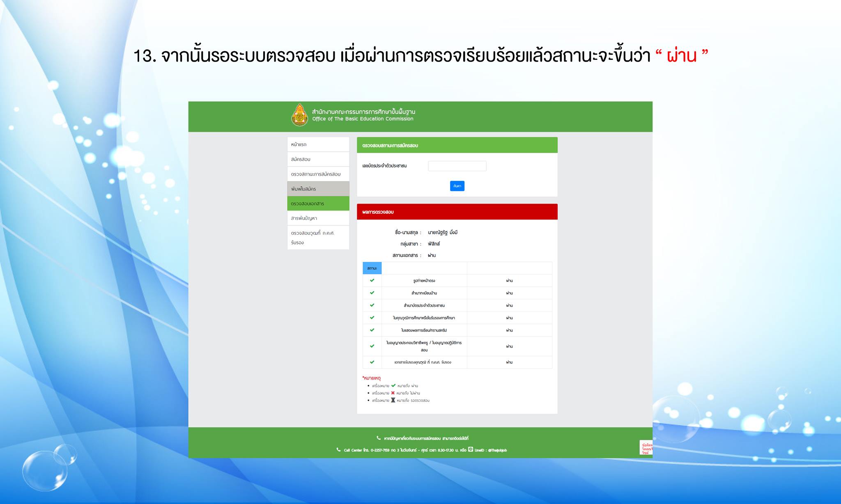Click checkmark beside สำเนาบัตรประจำตัวประชาชน row
The height and width of the screenshot is (504, 841).
tap(372, 305)
